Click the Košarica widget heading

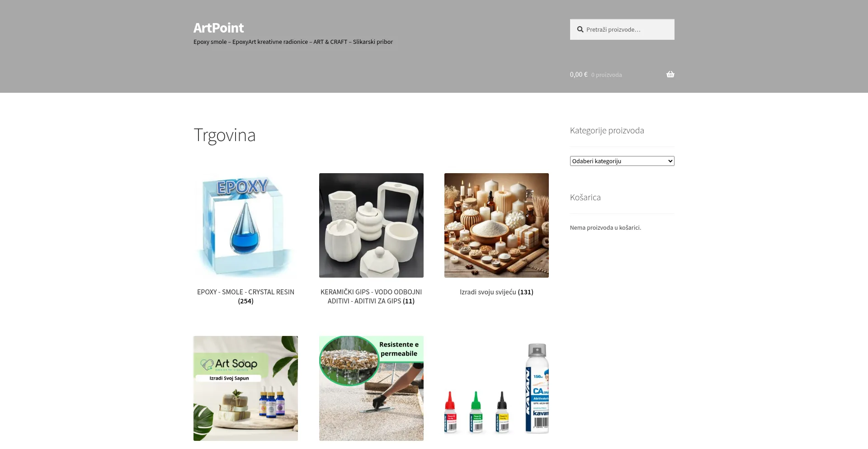tap(585, 197)
